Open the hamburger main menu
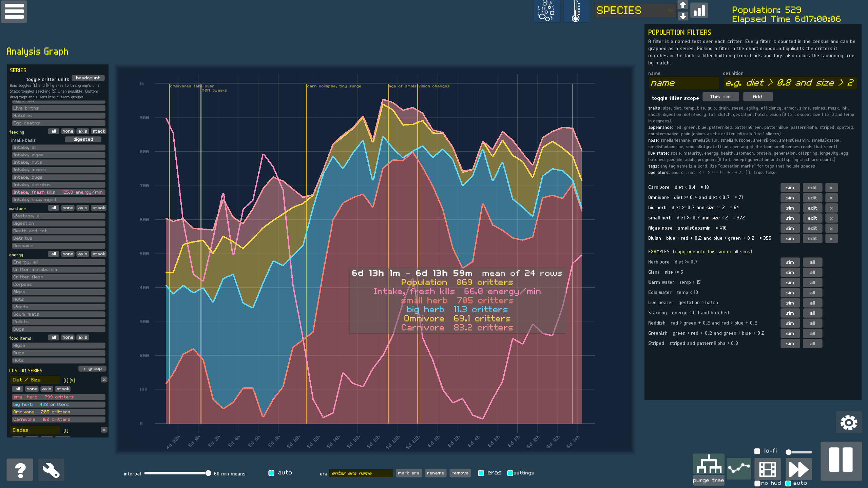The image size is (868, 488). point(14,11)
